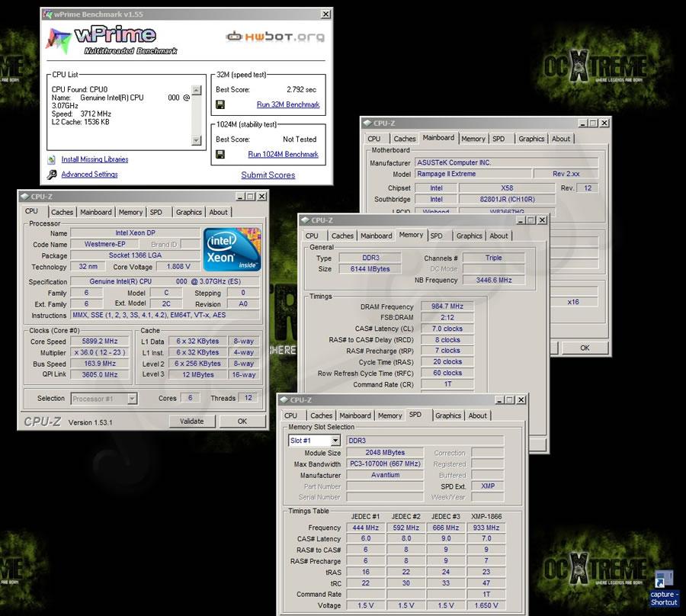Select the Caches tab in the Mainboard window

pos(405,139)
